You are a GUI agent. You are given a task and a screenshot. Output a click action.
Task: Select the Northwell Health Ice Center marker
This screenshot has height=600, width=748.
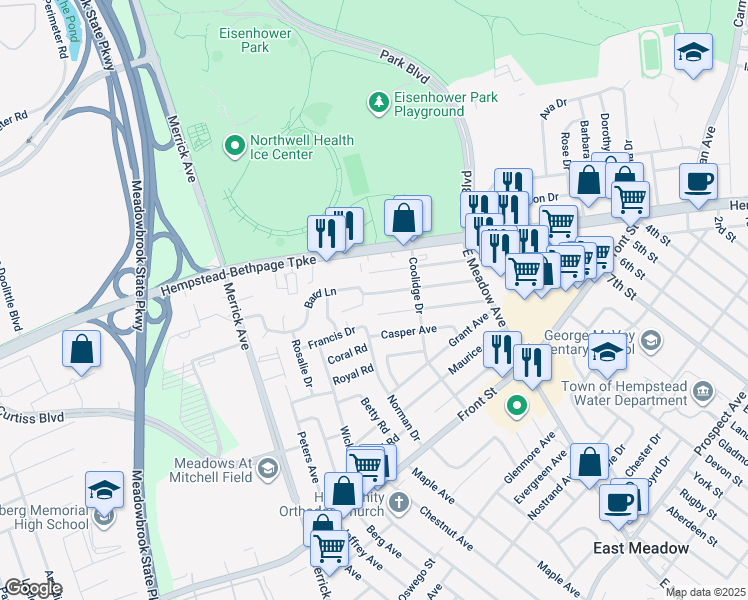click(235, 147)
